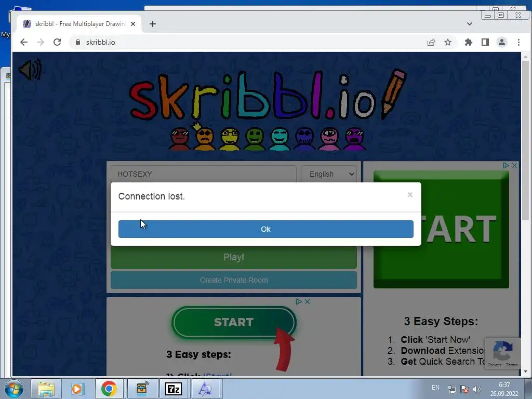Click the yellow avatar with glasses
532x399 pixels.
(x=230, y=139)
